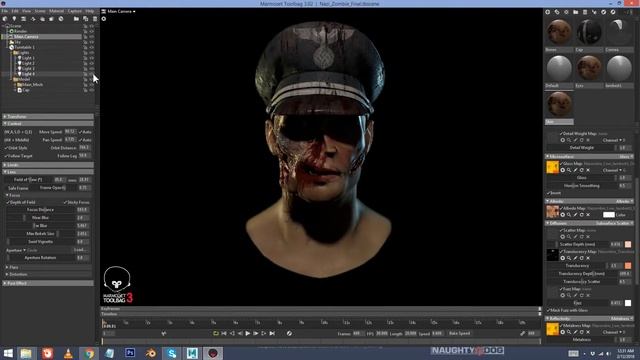Click the Fuzz color swatch
640x360 pixels.
pyautogui.click(x=628, y=303)
